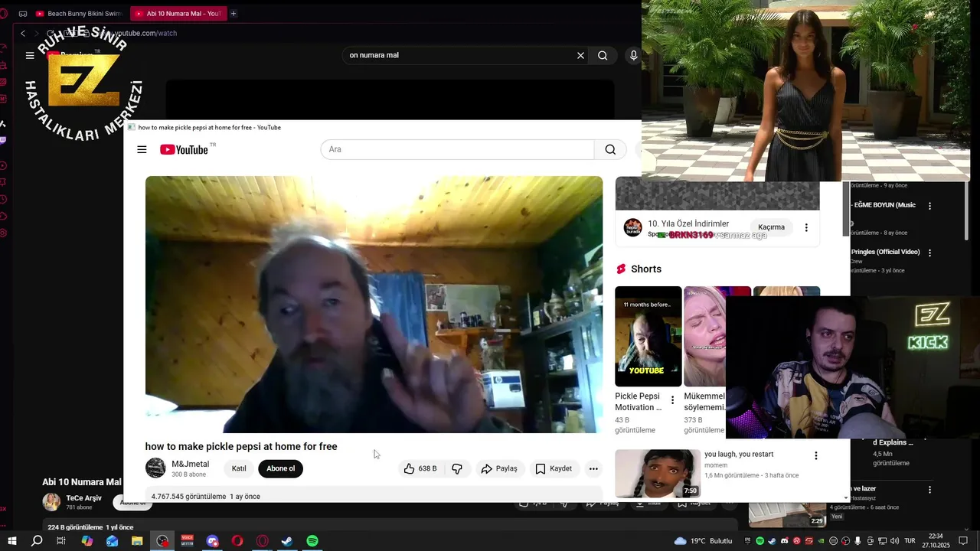This screenshot has width=980, height=551.
Task: Click Kaçırma button on the ad
Action: pos(771,227)
